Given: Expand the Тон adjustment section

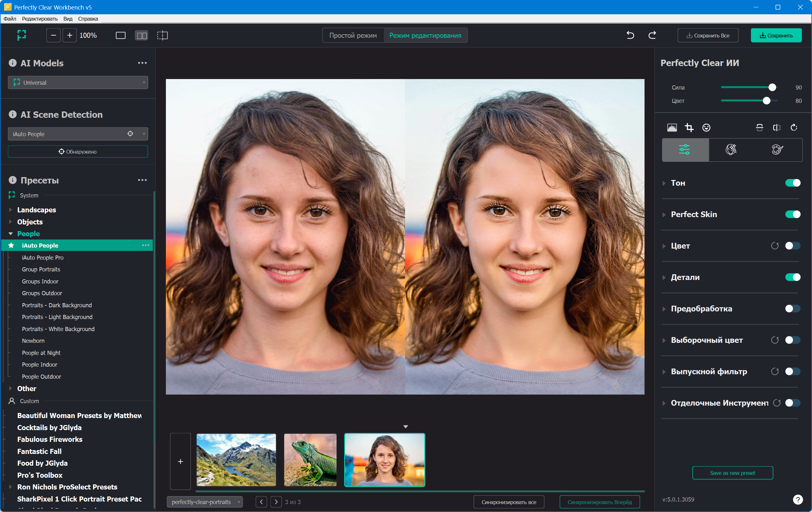Looking at the screenshot, I should (x=664, y=183).
